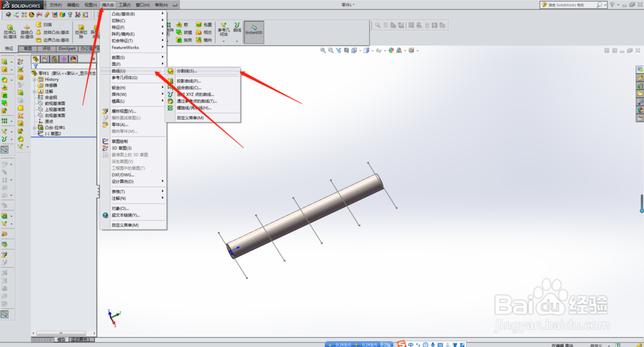
Task: Toggle the Instant3D button
Action: point(254,32)
